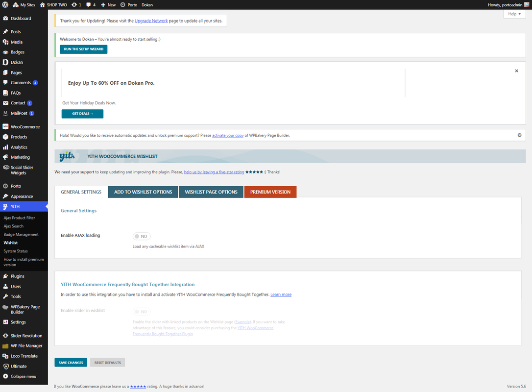Image resolution: width=532 pixels, height=392 pixels.
Task: Toggle the Enable slider in wishlist switch
Action: coord(142,312)
